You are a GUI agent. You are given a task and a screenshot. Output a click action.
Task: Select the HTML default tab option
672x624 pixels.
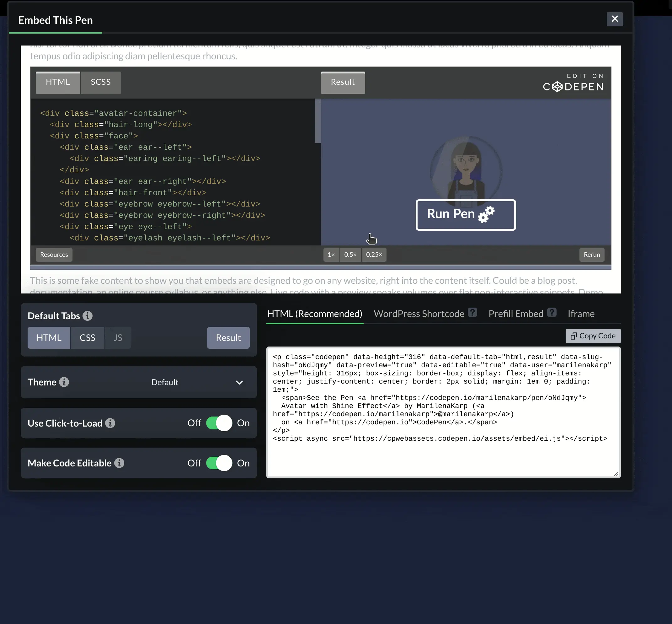click(49, 337)
